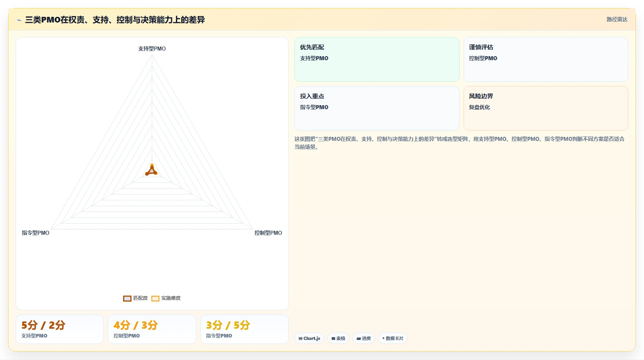Click the yellow 实施难度 legend swatch
Image resolution: width=644 pixels, height=360 pixels.
pos(155,298)
